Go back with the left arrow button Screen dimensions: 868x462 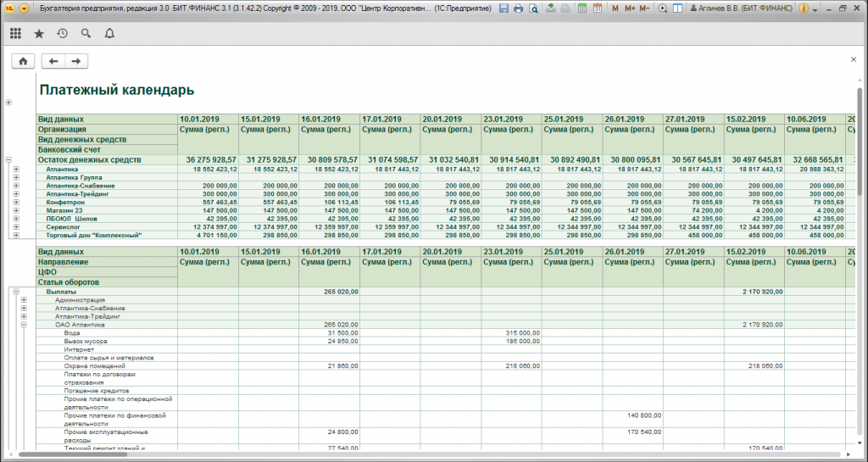pyautogui.click(x=53, y=61)
